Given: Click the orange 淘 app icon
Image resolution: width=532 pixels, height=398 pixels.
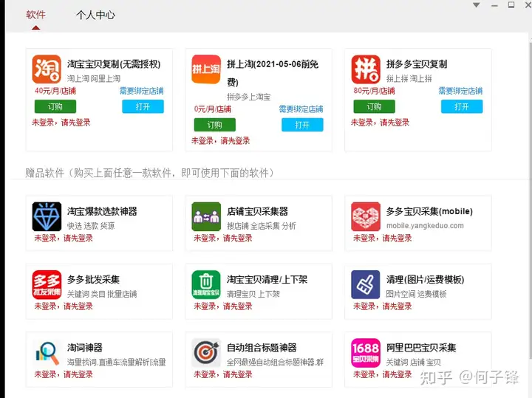Looking at the screenshot, I should [x=47, y=69].
